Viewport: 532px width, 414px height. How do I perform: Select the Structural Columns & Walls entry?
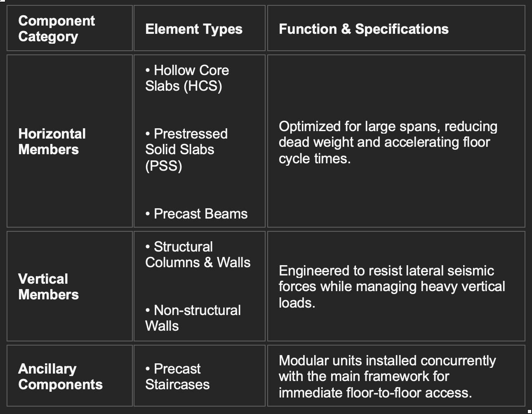(198, 254)
